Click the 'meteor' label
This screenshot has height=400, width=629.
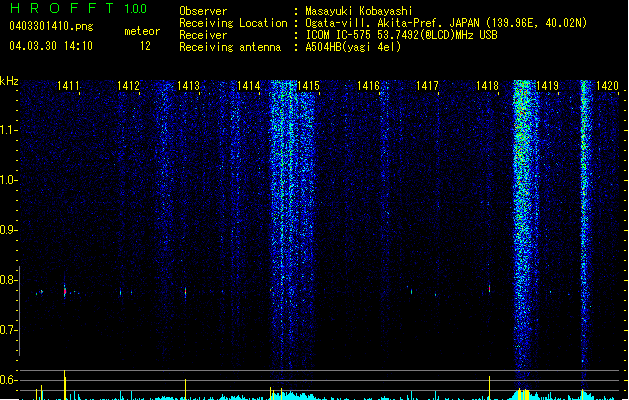[x=142, y=31]
